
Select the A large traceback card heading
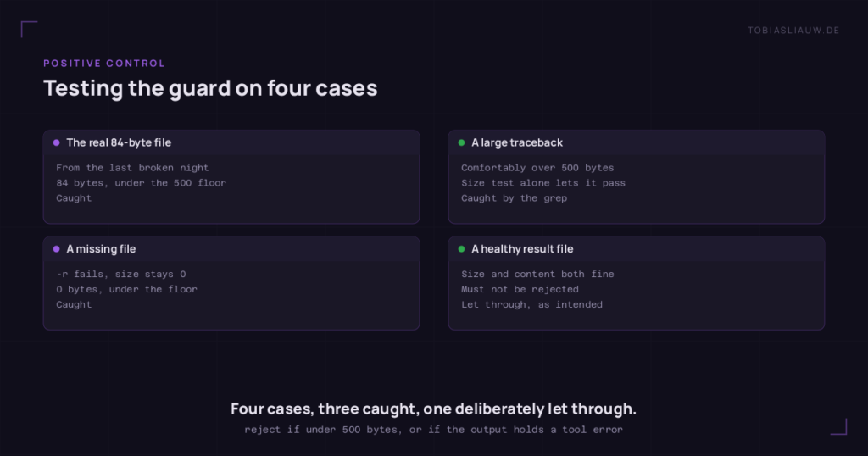[517, 142]
